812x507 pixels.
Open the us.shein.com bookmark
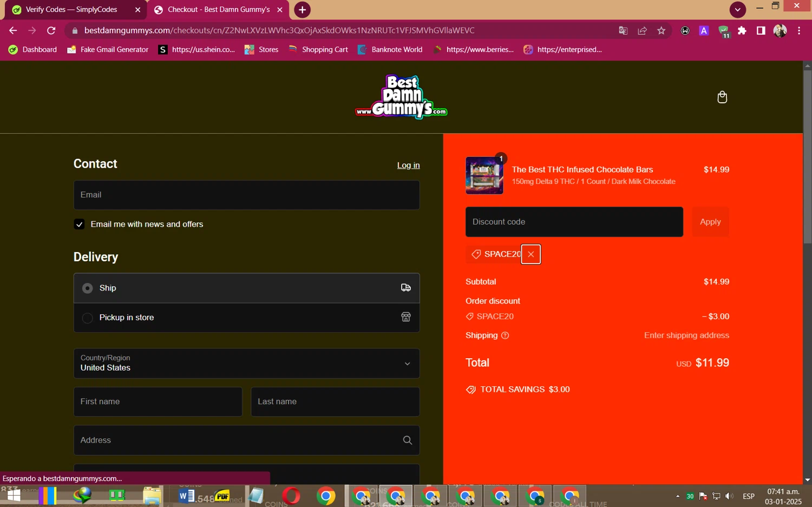[197, 49]
